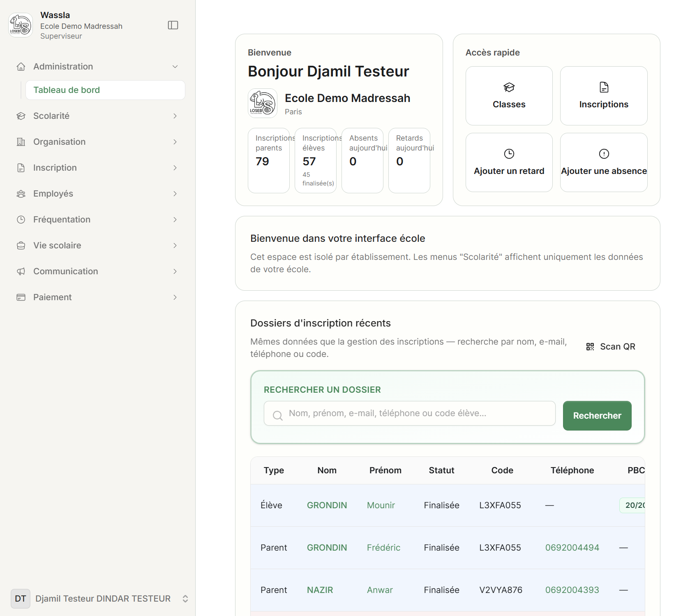Focus the dossier search input field

click(410, 413)
